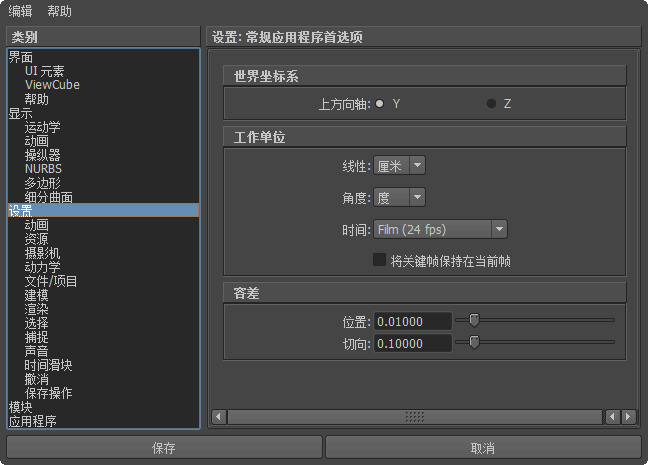Select 显示 category
The width and height of the screenshot is (648, 465).
click(x=103, y=113)
